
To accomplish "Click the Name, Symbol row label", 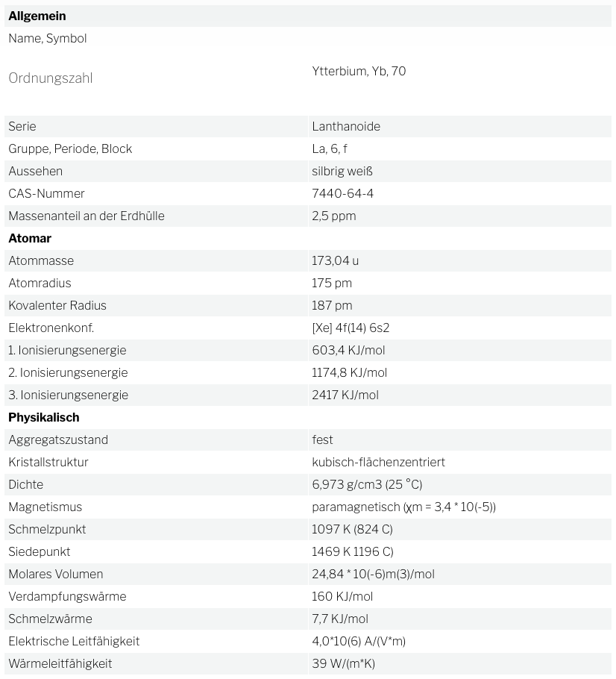I will pyautogui.click(x=48, y=38).
